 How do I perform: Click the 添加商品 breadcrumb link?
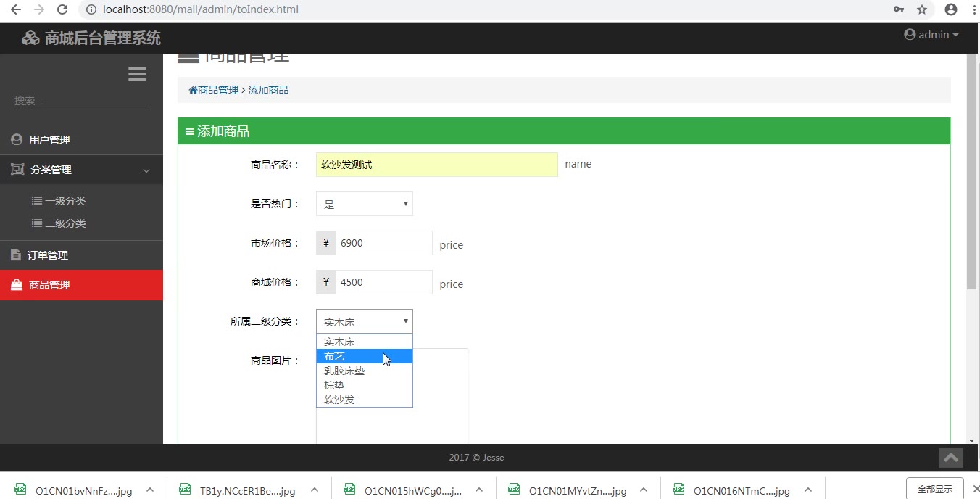(268, 90)
